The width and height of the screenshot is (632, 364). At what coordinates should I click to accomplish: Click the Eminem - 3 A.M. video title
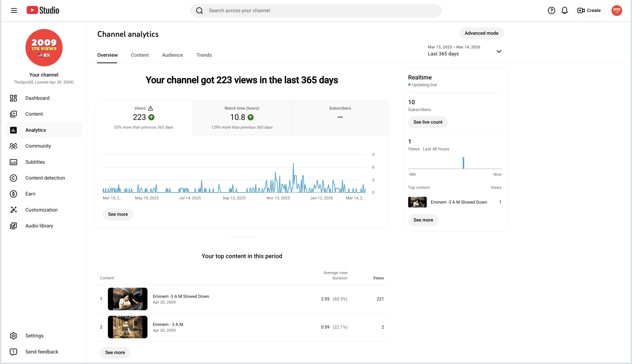168,324
